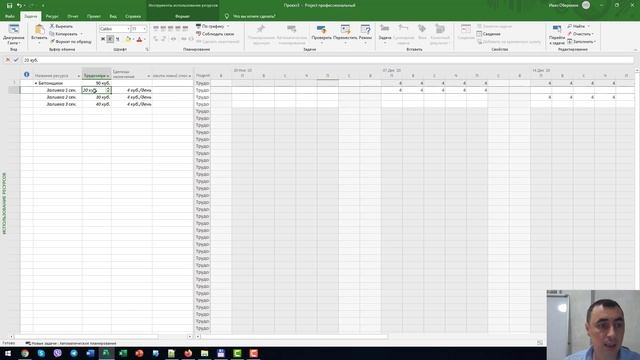Collapse the Бетонщики resource row

[x=36, y=83]
